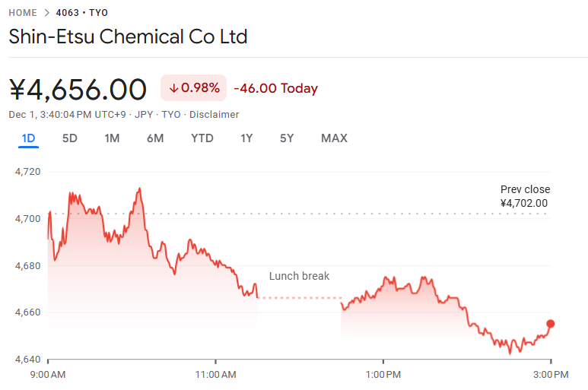Click the ¥4,656.00 current price
This screenshot has height=390, width=588.
78,89
